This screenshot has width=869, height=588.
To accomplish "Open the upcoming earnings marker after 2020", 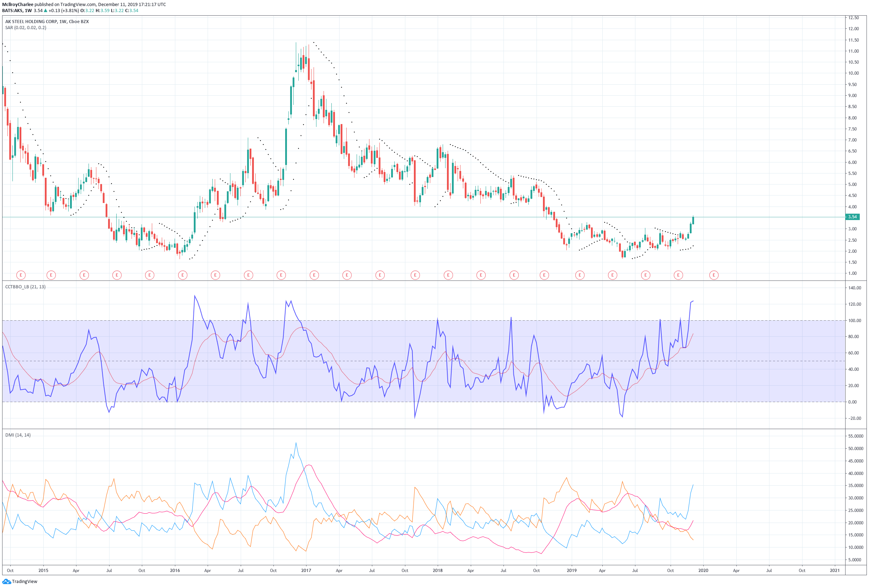I will pyautogui.click(x=714, y=275).
